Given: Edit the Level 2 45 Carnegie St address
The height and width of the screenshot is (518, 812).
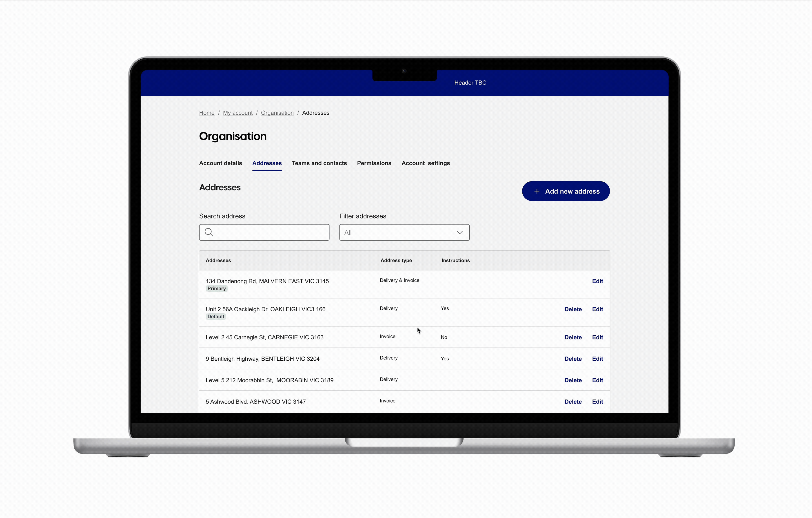Looking at the screenshot, I should coord(597,337).
